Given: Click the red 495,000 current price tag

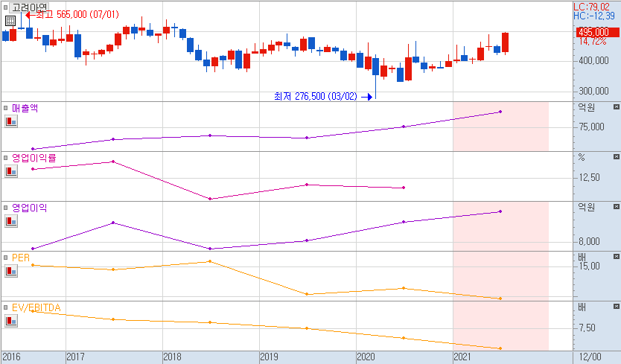Looking at the screenshot, I should point(597,32).
